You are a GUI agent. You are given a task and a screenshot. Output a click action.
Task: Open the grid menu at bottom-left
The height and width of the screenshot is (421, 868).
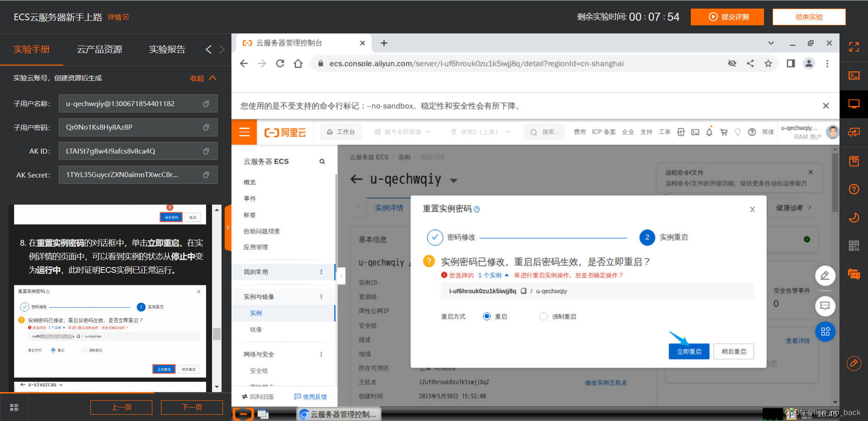click(x=14, y=407)
